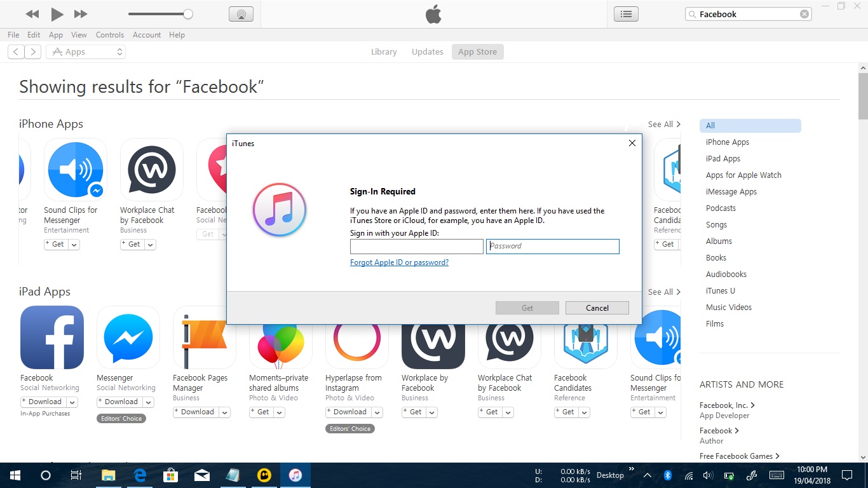
Task: Click Download button under Facebook iPad app
Action: click(43, 402)
